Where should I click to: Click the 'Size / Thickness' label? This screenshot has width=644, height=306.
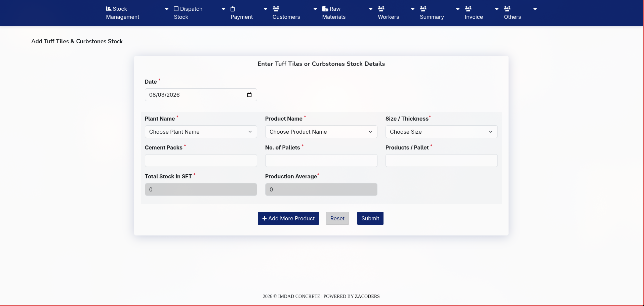(407, 119)
